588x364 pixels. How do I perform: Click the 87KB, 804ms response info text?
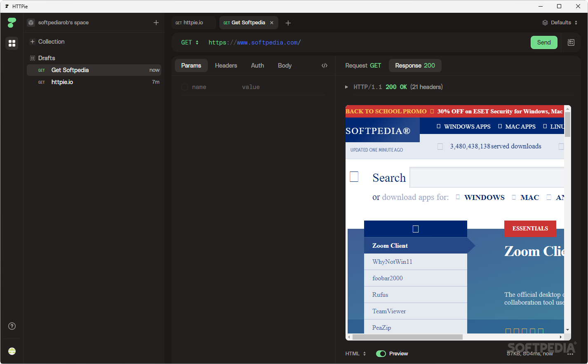[x=530, y=354]
